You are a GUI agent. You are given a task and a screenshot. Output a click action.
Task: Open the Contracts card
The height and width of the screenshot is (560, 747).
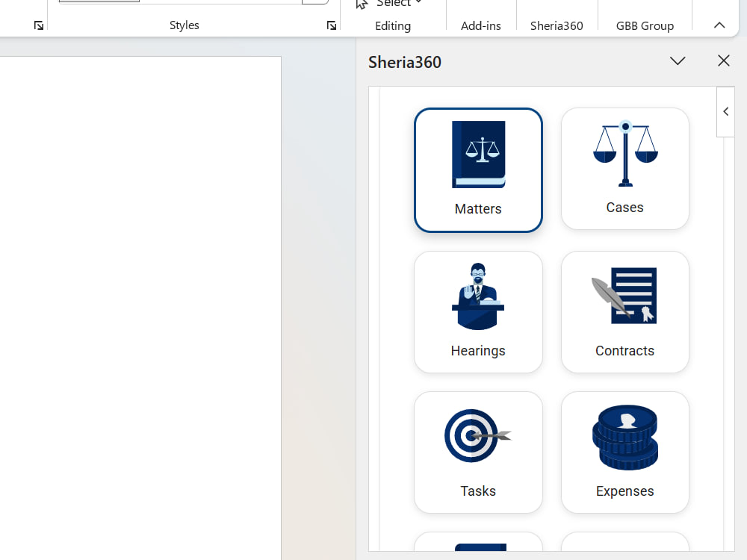tap(625, 312)
